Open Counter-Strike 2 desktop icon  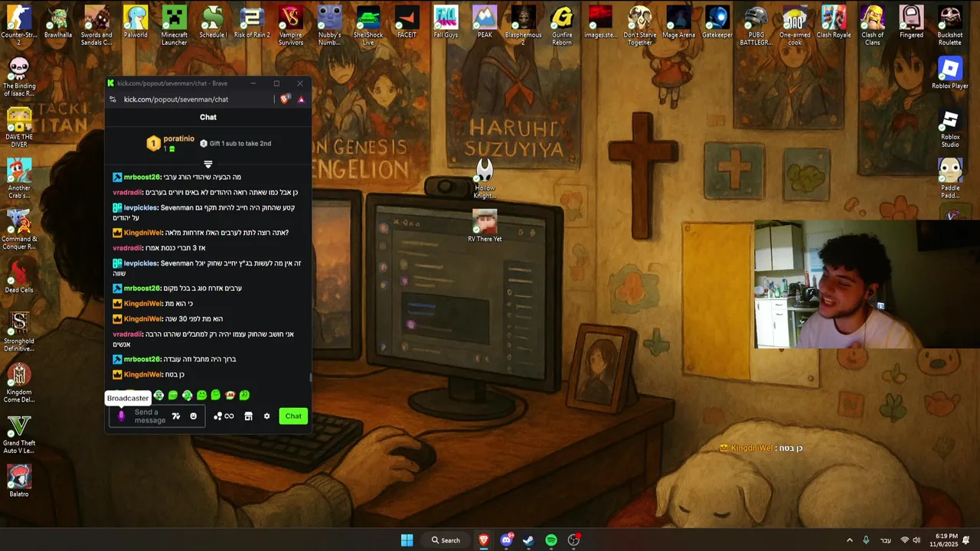tap(19, 24)
